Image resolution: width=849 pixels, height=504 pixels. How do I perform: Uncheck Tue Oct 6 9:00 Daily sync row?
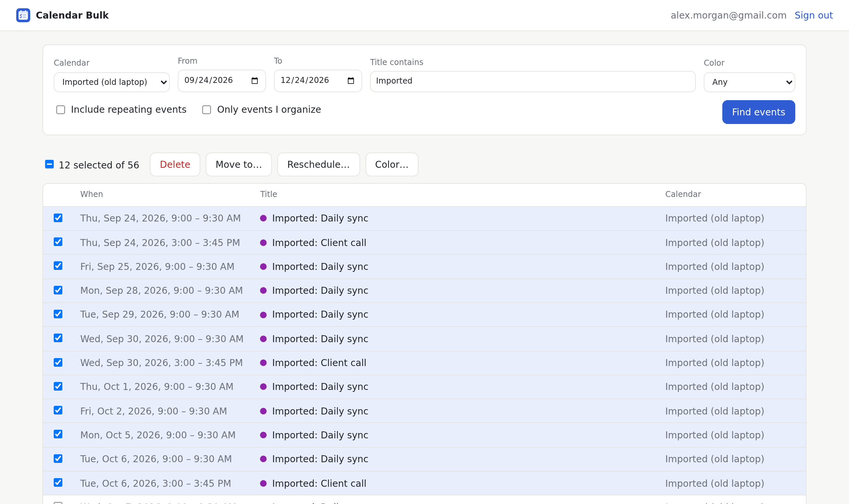[58, 459]
